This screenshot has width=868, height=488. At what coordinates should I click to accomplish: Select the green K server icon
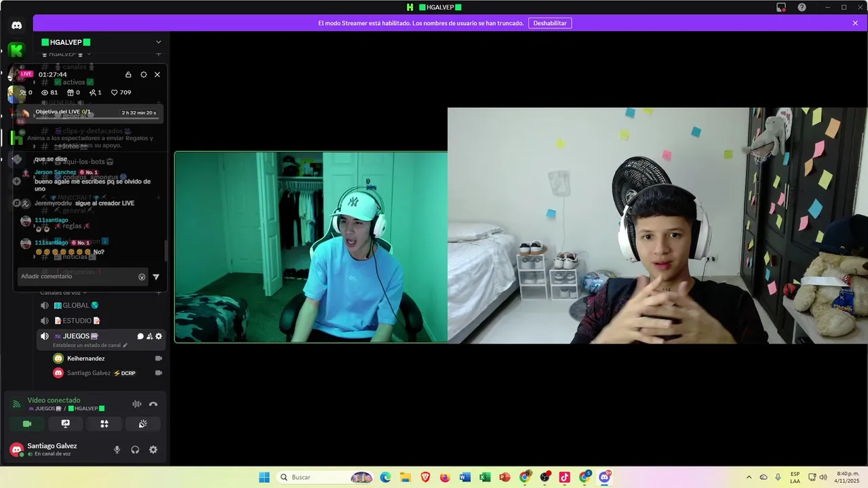point(16,49)
